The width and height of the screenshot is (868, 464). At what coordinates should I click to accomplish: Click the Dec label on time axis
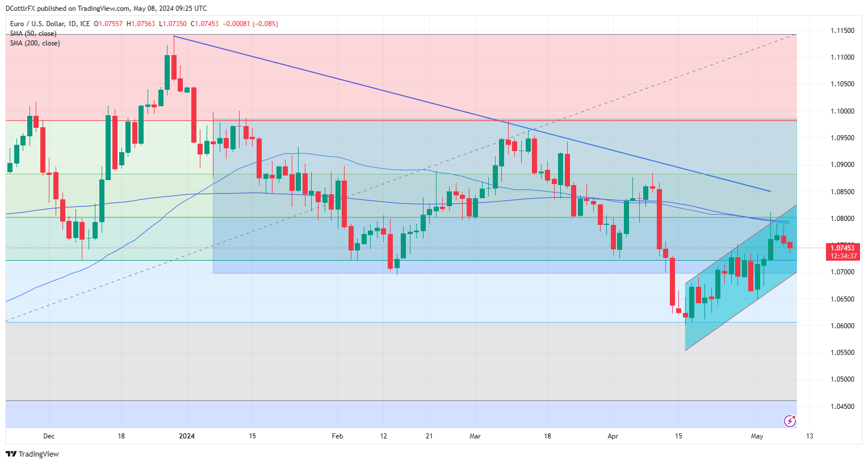(49, 436)
